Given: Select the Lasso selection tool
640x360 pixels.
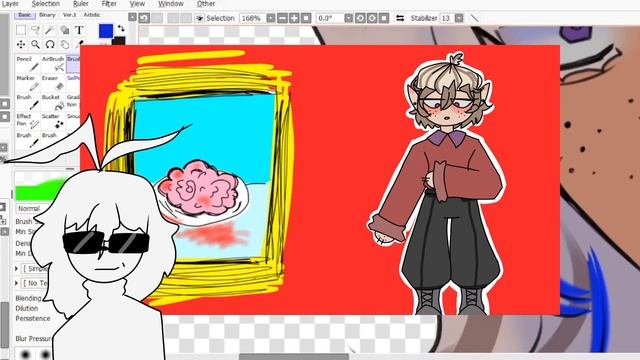Looking at the screenshot, I should (36, 30).
